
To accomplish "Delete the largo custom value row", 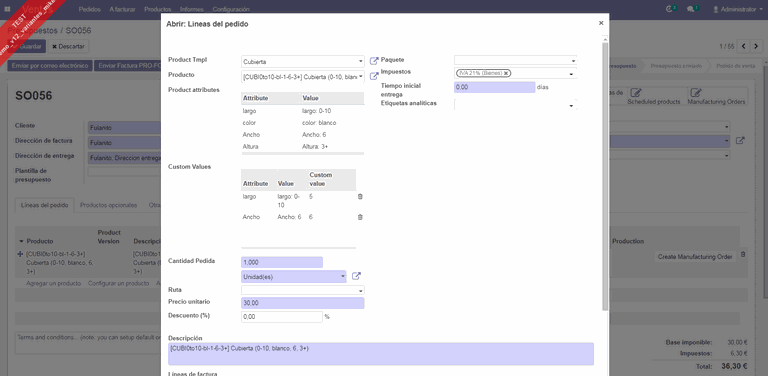I will pyautogui.click(x=360, y=196).
